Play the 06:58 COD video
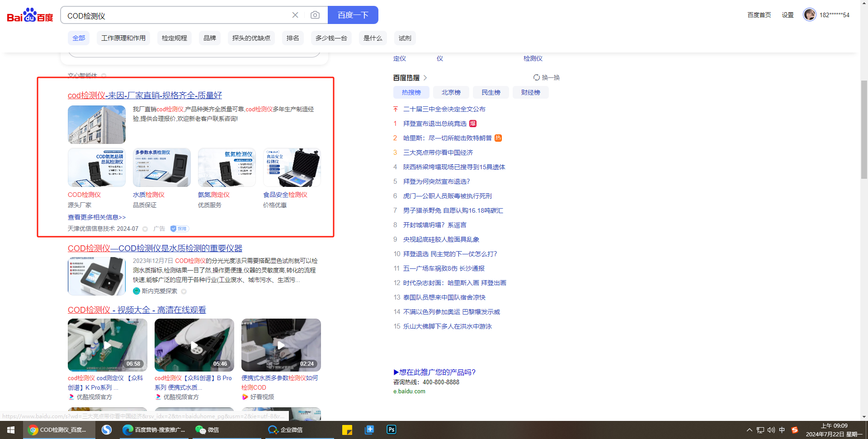Image resolution: width=868 pixels, height=439 pixels. pos(108,345)
